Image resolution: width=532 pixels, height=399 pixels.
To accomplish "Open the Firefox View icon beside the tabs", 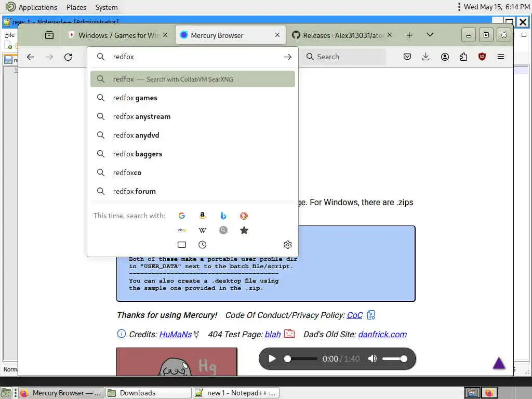I will click(49, 35).
